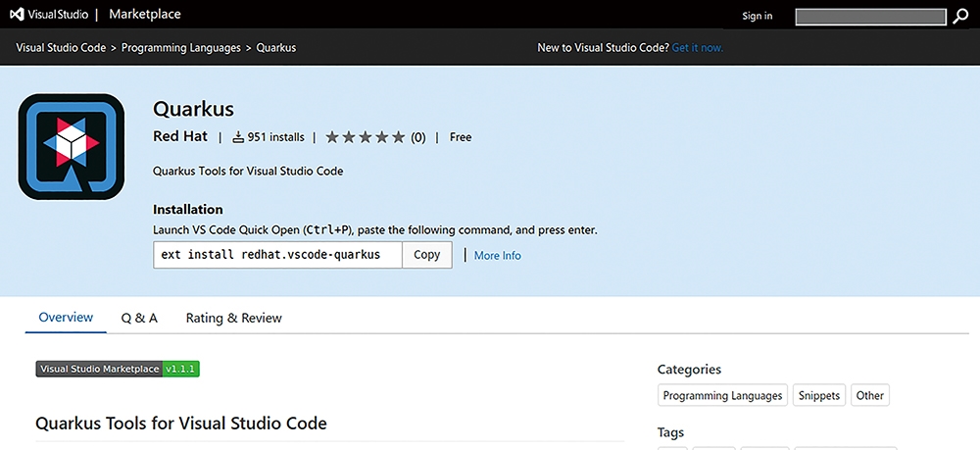This screenshot has height=450, width=980.
Task: Click the Installation heading
Action: pos(187,210)
